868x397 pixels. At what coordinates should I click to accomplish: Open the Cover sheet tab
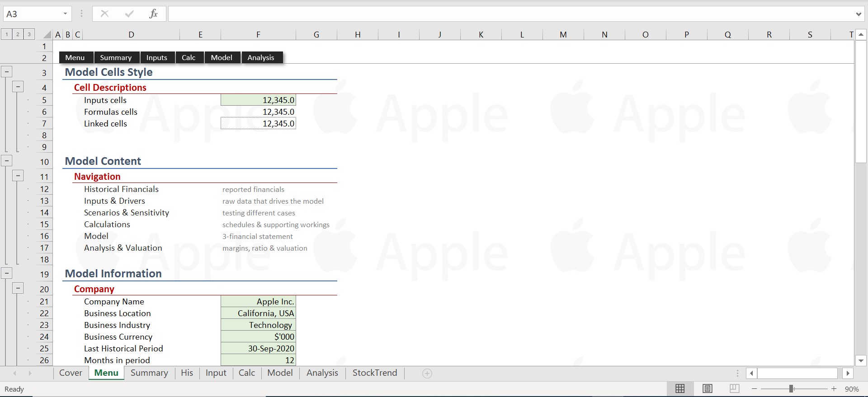coord(71,373)
